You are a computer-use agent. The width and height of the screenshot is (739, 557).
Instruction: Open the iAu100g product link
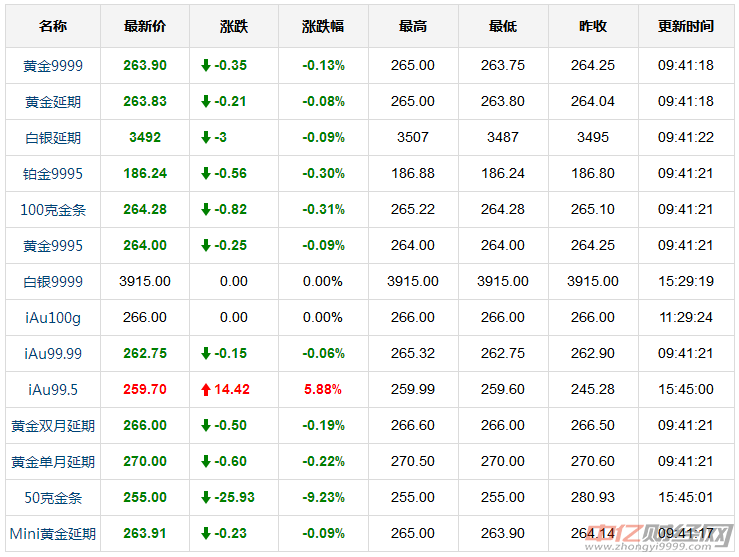point(53,318)
